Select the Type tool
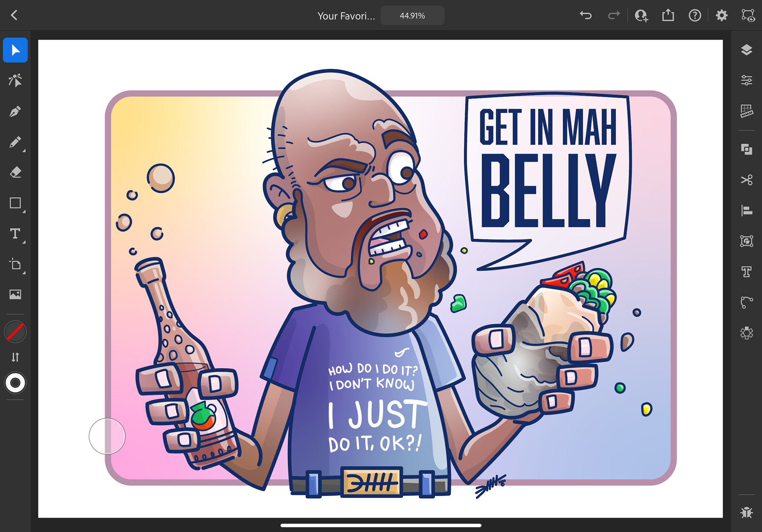This screenshot has height=532, width=762. 15,234
